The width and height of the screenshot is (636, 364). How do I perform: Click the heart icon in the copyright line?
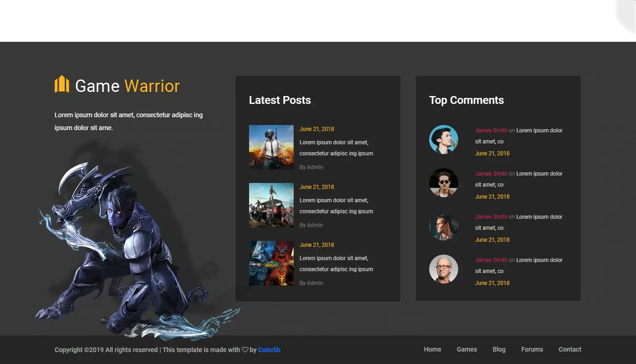[x=245, y=350]
